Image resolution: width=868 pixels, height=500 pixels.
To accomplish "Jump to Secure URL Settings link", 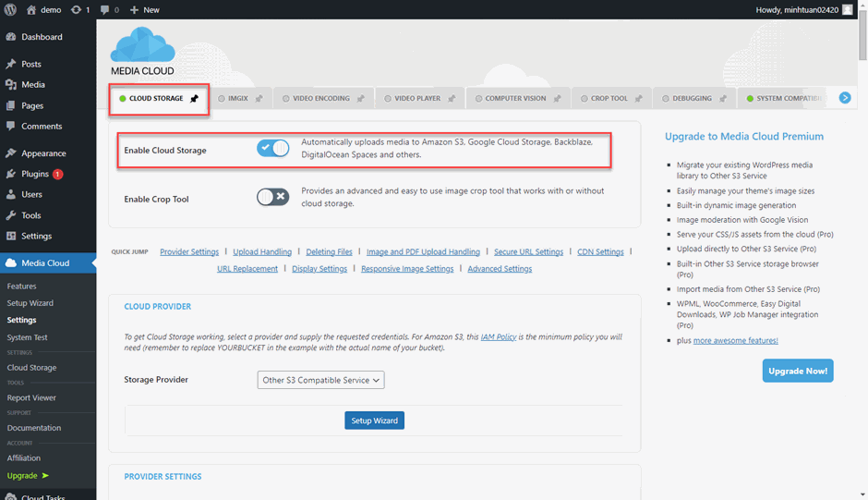I will 529,251.
